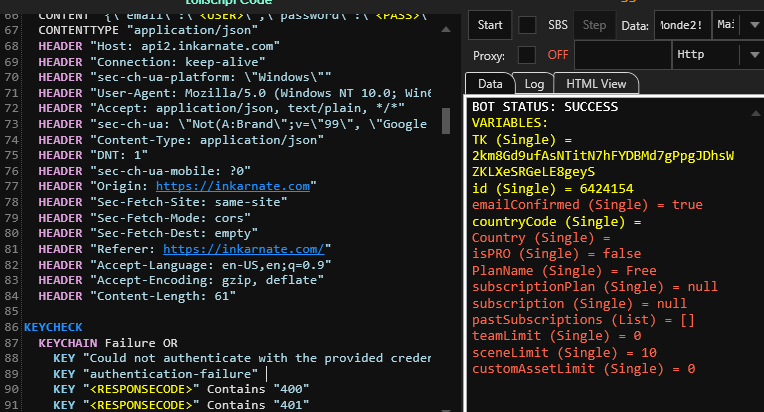Image resolution: width=764 pixels, height=412 pixels.
Task: Click the countryCode (Single) line
Action: click(556, 222)
